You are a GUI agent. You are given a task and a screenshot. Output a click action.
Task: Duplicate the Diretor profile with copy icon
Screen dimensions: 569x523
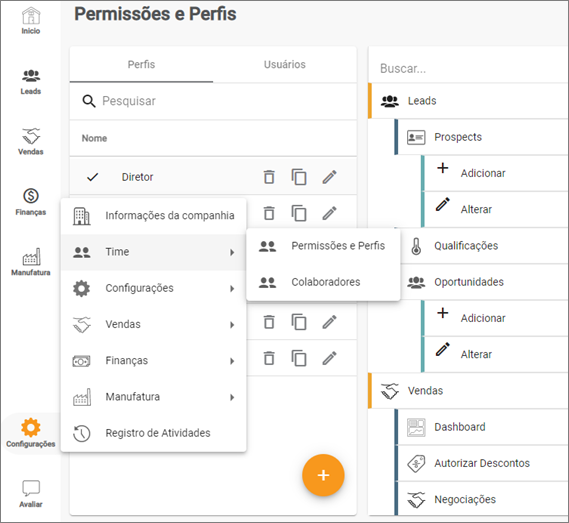click(299, 177)
